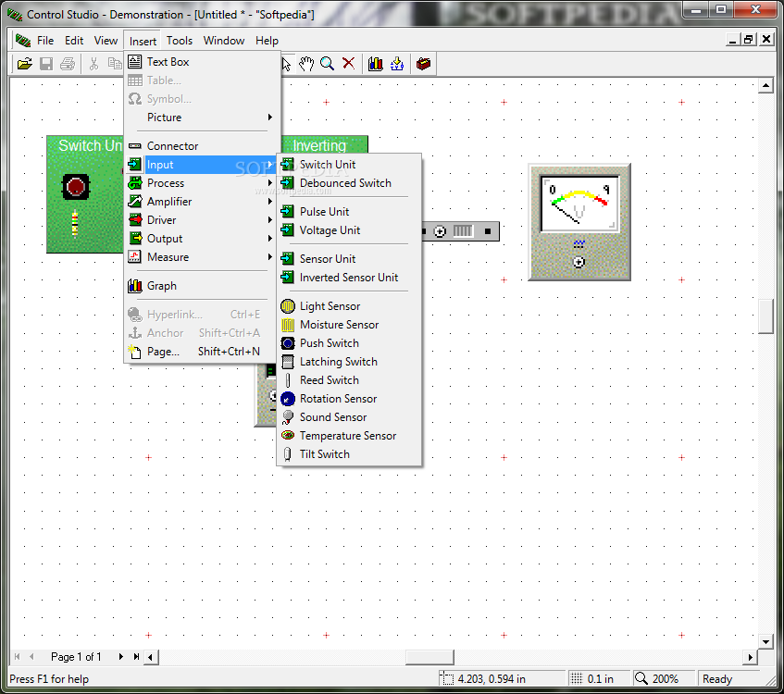This screenshot has width=784, height=694.
Task: Click the download arrow toolbar icon
Action: pos(397,64)
